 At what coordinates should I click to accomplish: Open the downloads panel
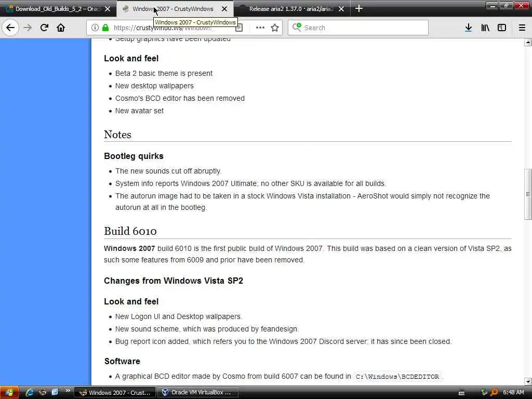468,28
